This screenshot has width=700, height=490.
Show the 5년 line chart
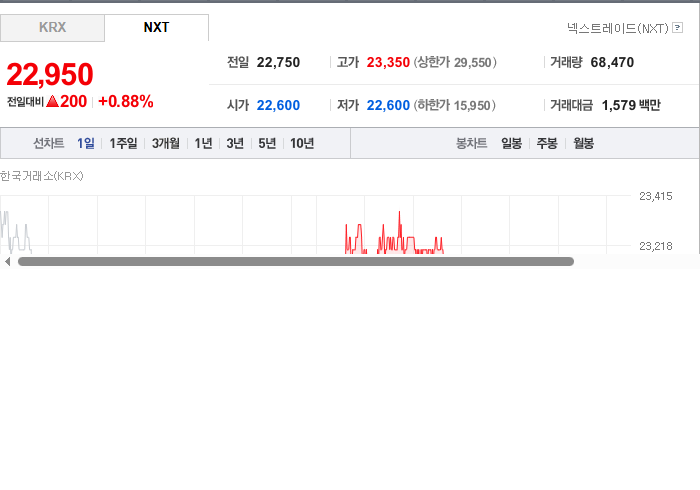(267, 143)
